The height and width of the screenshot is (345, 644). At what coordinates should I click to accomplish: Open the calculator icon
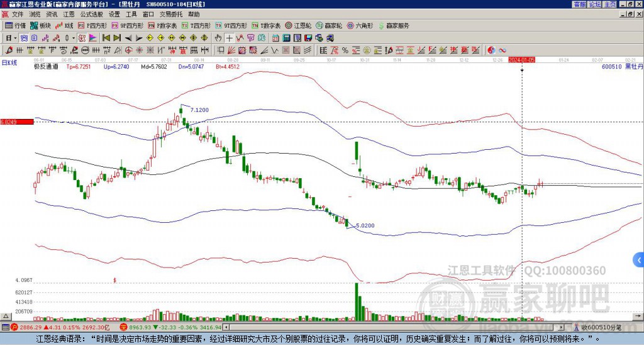coord(286,38)
